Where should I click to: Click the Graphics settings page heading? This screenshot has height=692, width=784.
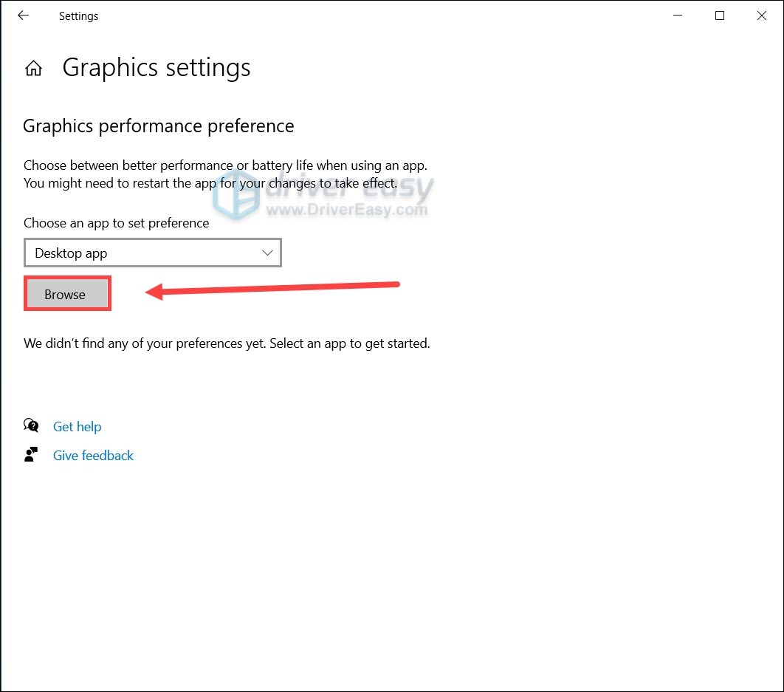tap(156, 67)
